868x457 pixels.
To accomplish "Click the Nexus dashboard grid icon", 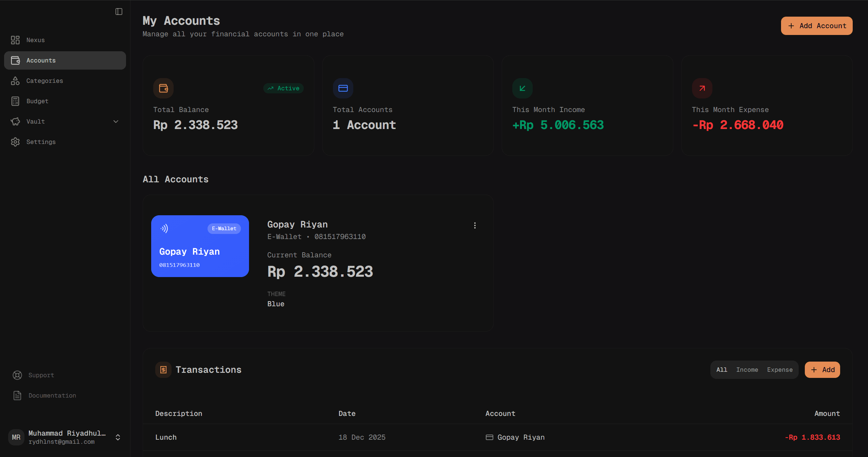I will tap(15, 40).
